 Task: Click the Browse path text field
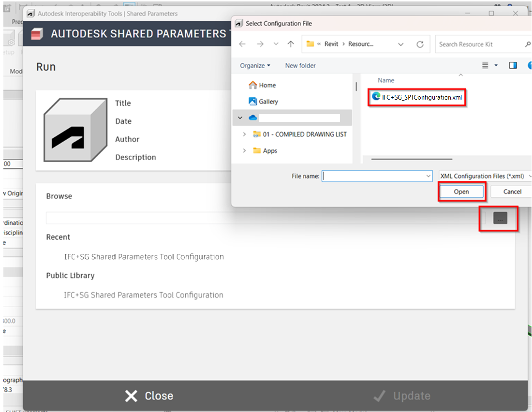(266, 218)
